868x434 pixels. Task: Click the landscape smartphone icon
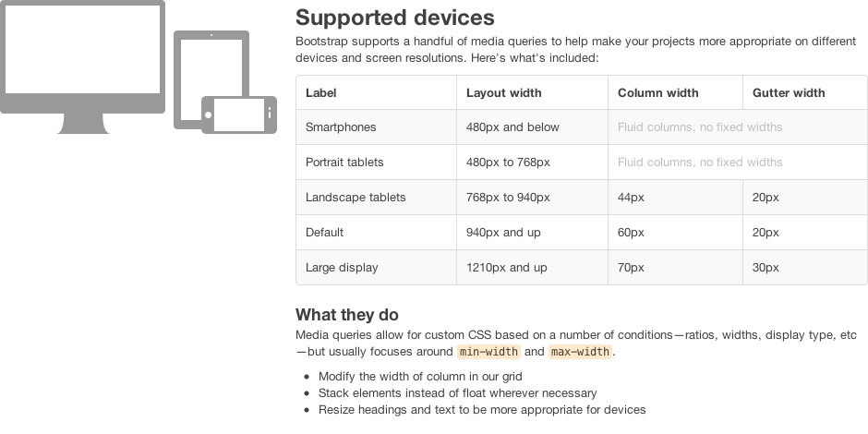coord(239,115)
